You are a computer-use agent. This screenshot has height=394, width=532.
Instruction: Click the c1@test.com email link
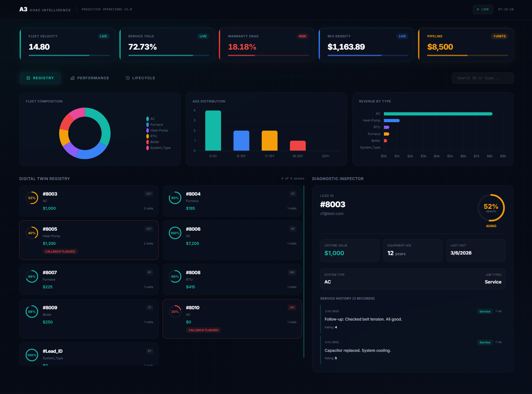pos(332,213)
